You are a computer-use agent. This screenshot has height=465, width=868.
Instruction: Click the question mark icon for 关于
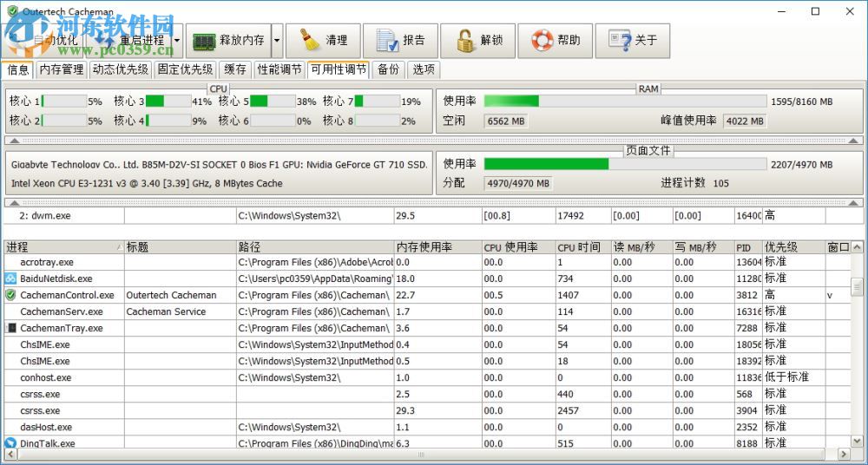620,41
